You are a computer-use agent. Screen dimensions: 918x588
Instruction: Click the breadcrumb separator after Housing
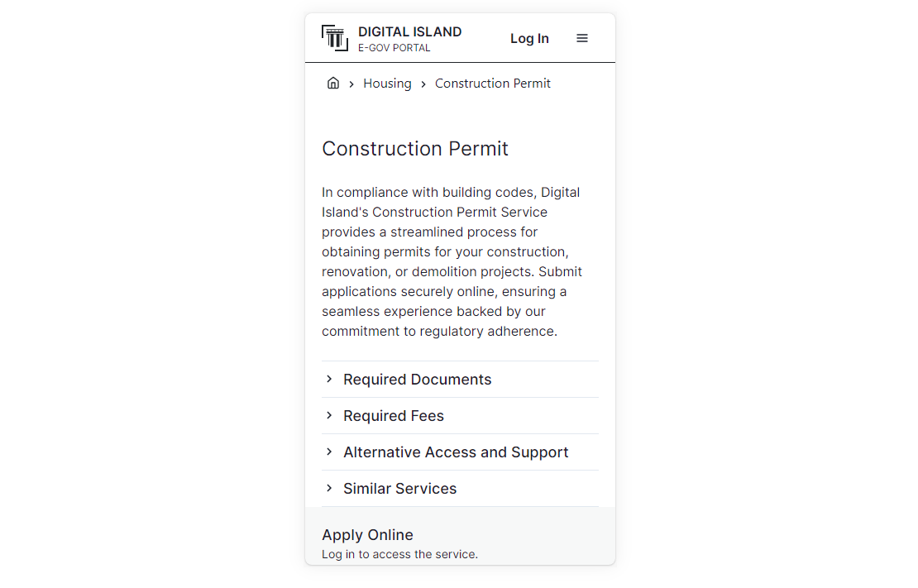423,84
